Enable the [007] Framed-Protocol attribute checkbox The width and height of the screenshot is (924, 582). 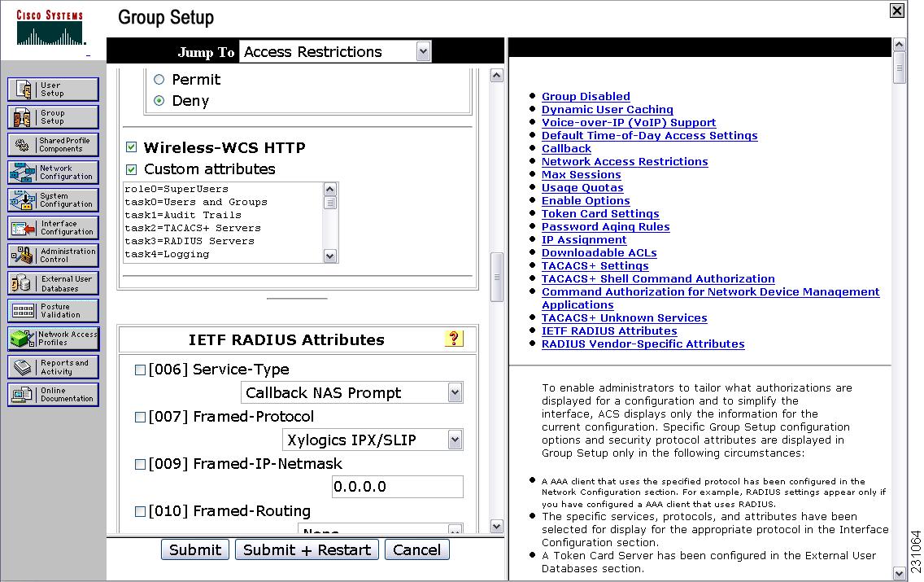coord(140,418)
